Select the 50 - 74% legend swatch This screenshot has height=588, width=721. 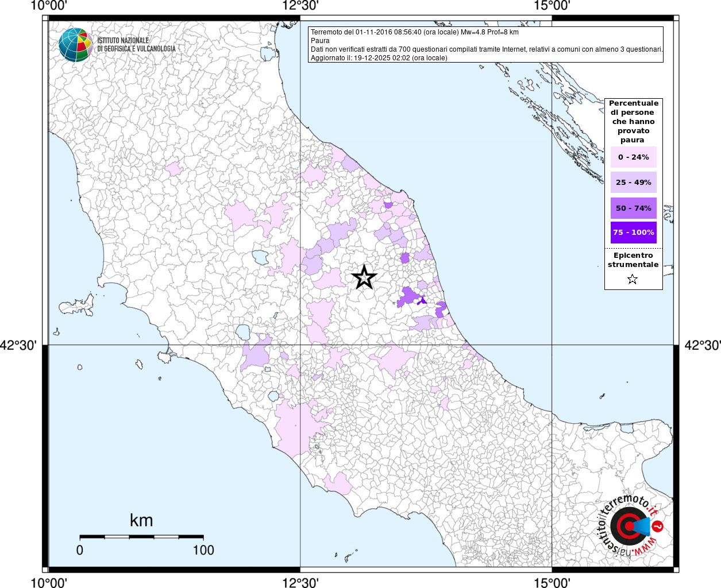633,208
